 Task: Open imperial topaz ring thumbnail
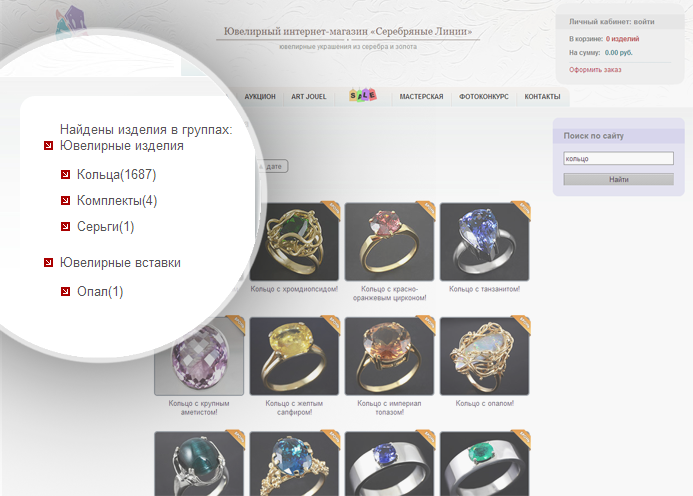tap(389, 356)
